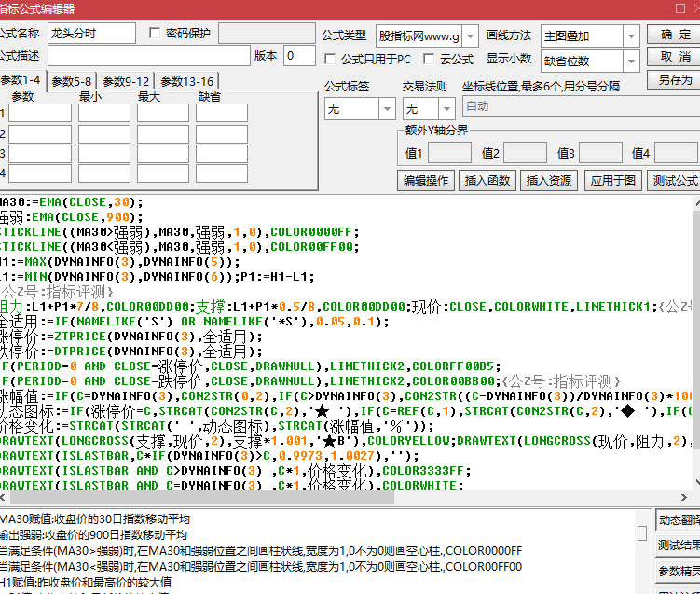This screenshot has height=594, width=700.
Task: Click the code line MA30:=EMA(CLOSE,30);
Action: tap(72, 202)
